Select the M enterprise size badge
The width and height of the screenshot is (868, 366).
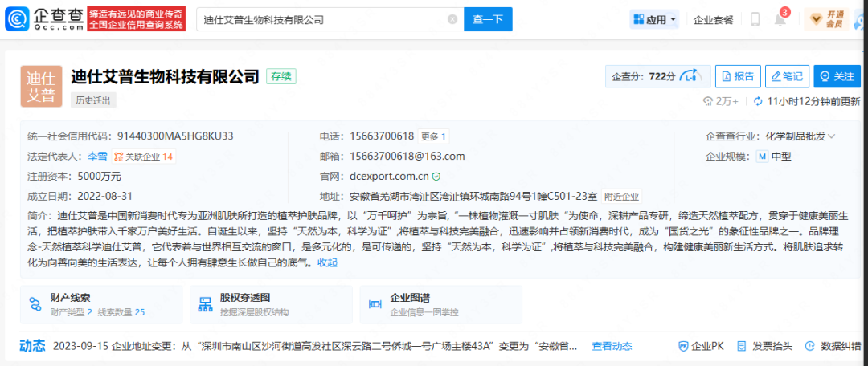tap(762, 157)
